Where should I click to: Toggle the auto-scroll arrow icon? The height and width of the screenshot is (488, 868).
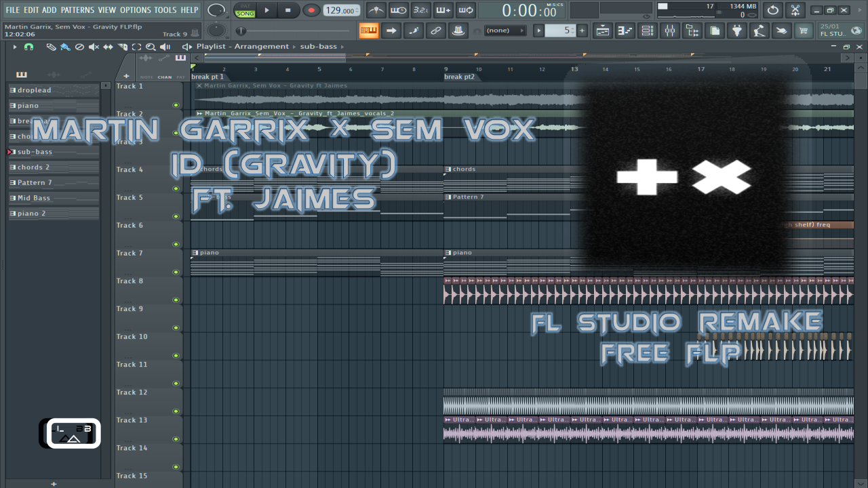391,30
